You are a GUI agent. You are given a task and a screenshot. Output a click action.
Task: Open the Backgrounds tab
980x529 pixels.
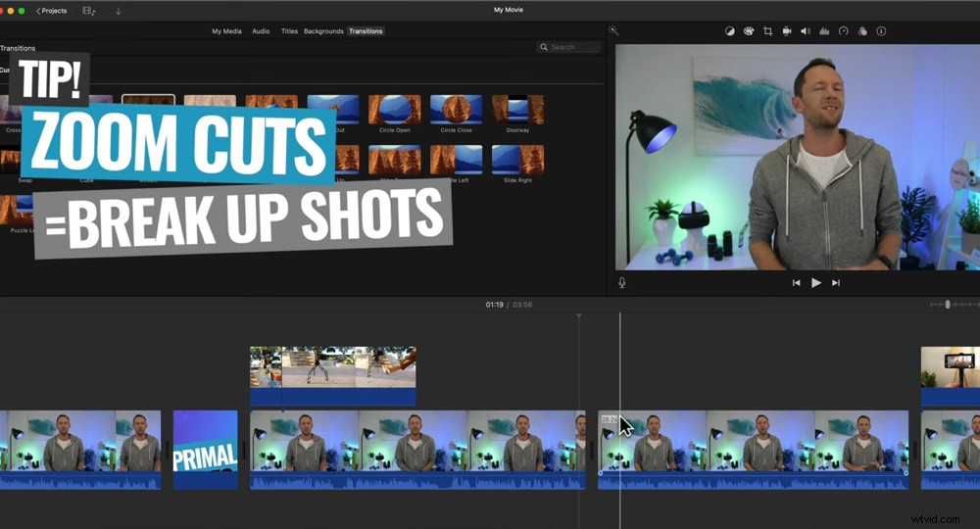click(323, 31)
